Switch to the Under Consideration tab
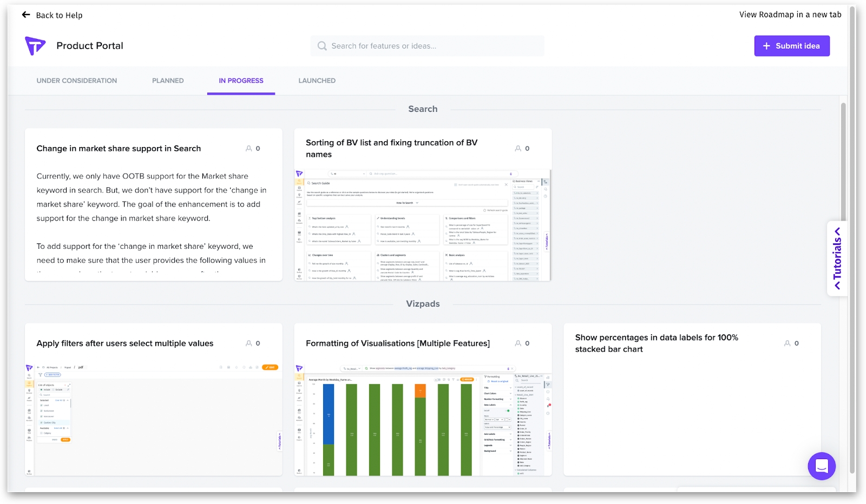 [77, 81]
